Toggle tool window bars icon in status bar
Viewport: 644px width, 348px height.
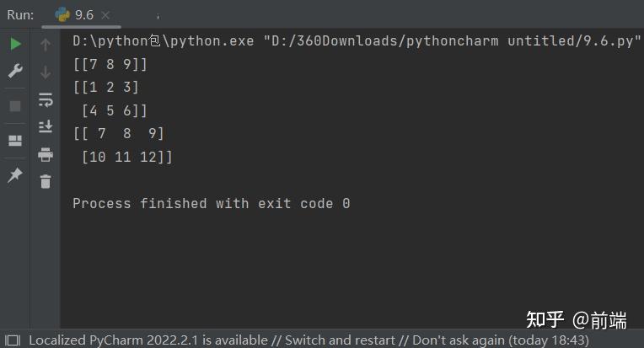(13, 340)
